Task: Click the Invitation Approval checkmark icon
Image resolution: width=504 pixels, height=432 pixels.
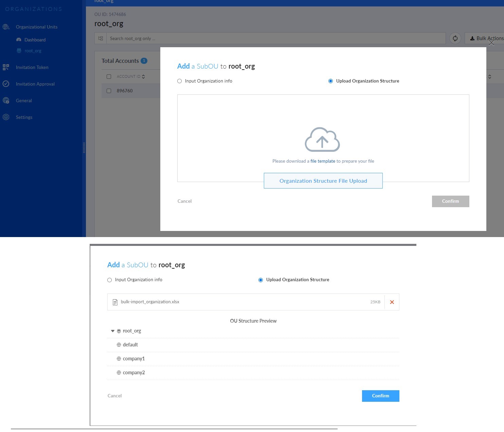Action: coord(6,84)
